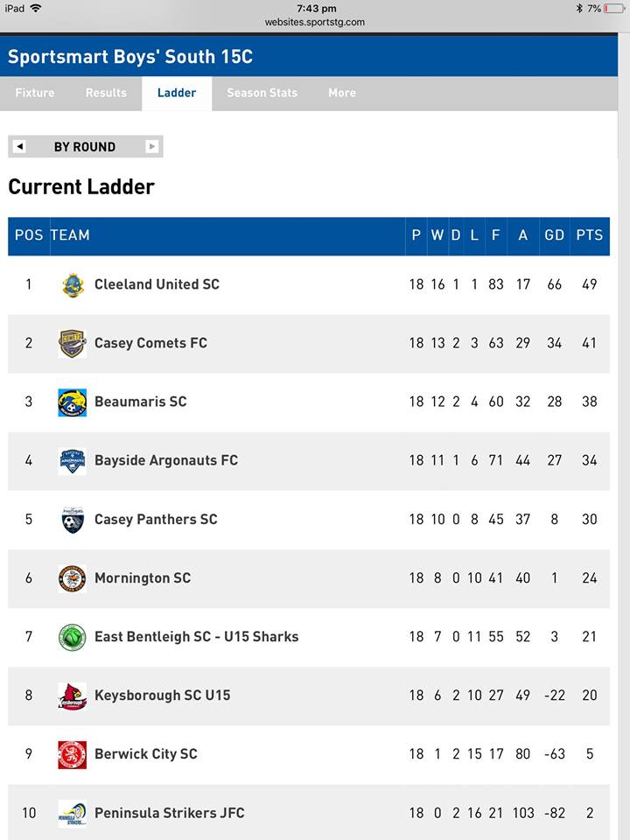Expand the More menu tab

(342, 93)
